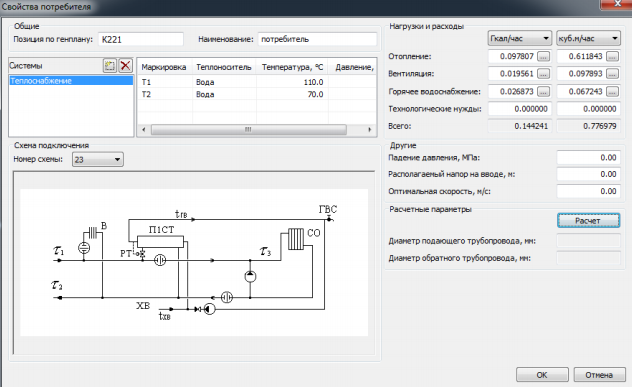The width and height of the screenshot is (632, 387).
Task: Click the 70.0 temperature cell
Action: tap(292, 94)
